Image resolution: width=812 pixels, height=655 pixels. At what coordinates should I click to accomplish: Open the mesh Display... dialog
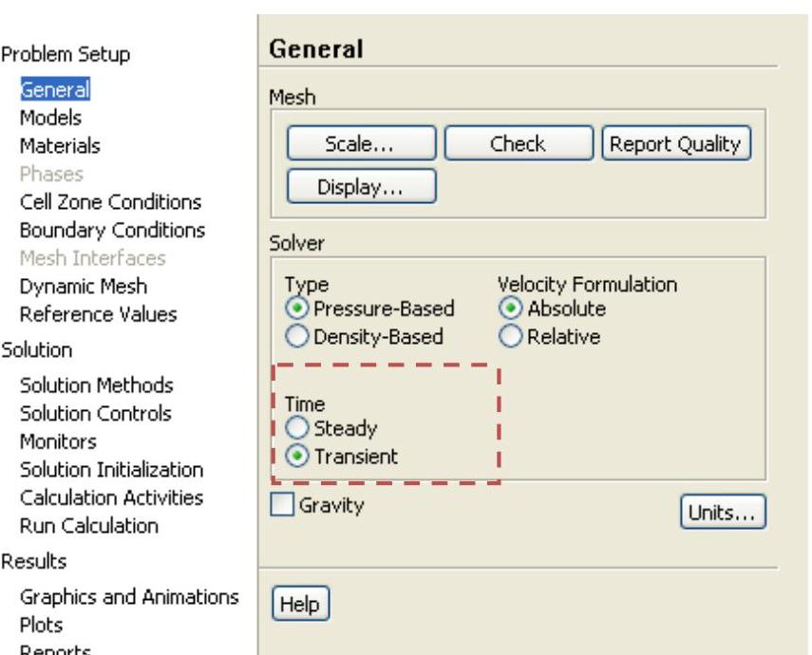tap(360, 187)
